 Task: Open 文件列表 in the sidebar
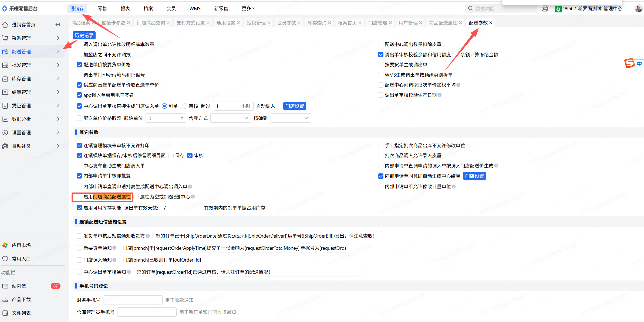(x=21, y=313)
